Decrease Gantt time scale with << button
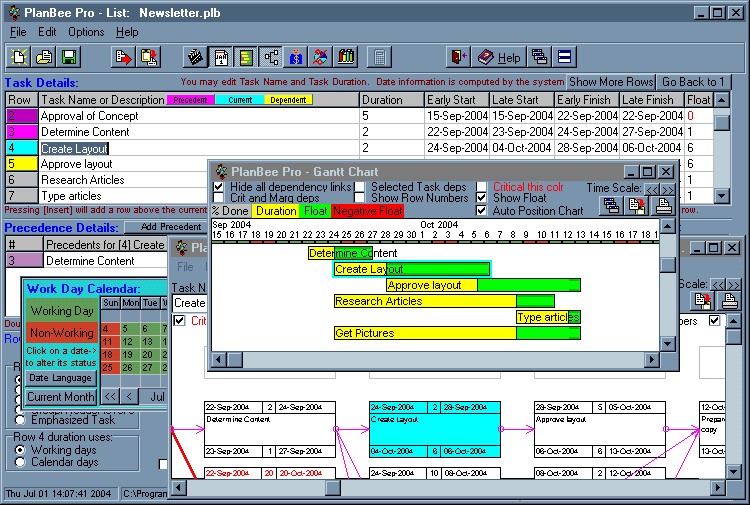750x505 pixels. (651, 188)
